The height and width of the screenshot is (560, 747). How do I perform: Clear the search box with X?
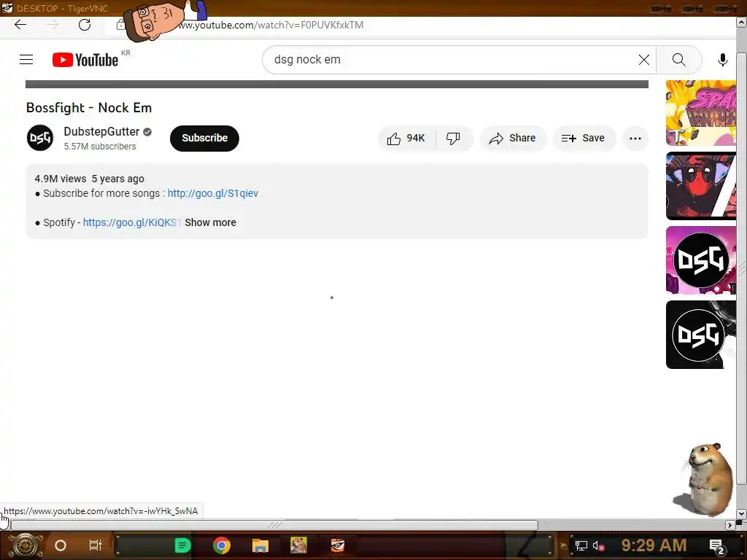[x=643, y=60]
